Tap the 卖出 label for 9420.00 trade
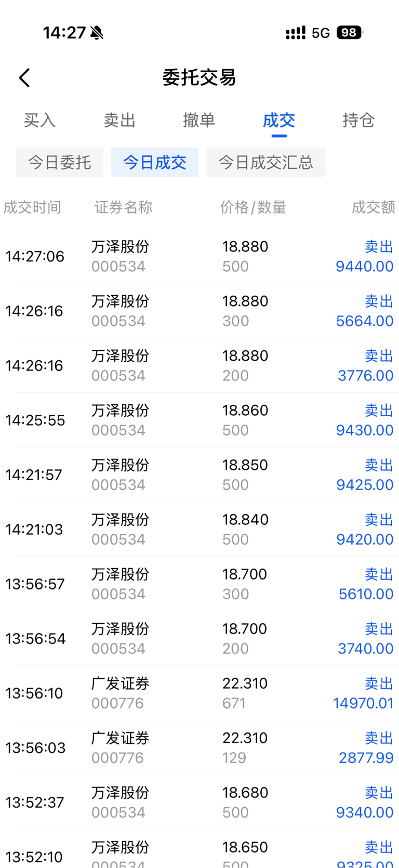This screenshot has height=868, width=399. (379, 519)
